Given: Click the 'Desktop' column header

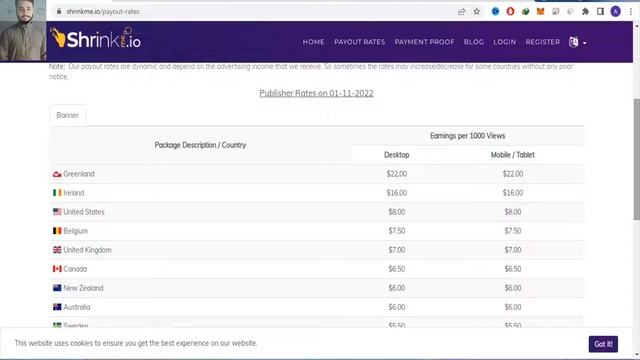Looking at the screenshot, I should 397,155.
